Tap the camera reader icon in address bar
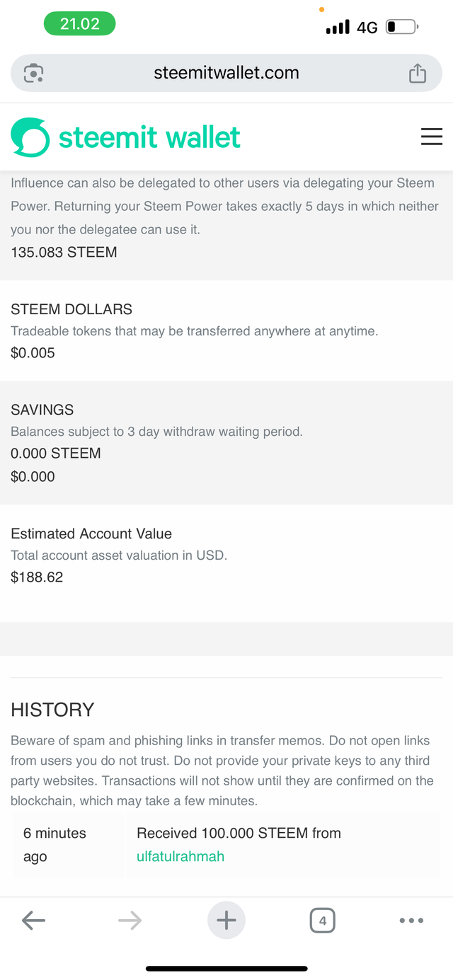Image resolution: width=453 pixels, height=980 pixels. [34, 73]
